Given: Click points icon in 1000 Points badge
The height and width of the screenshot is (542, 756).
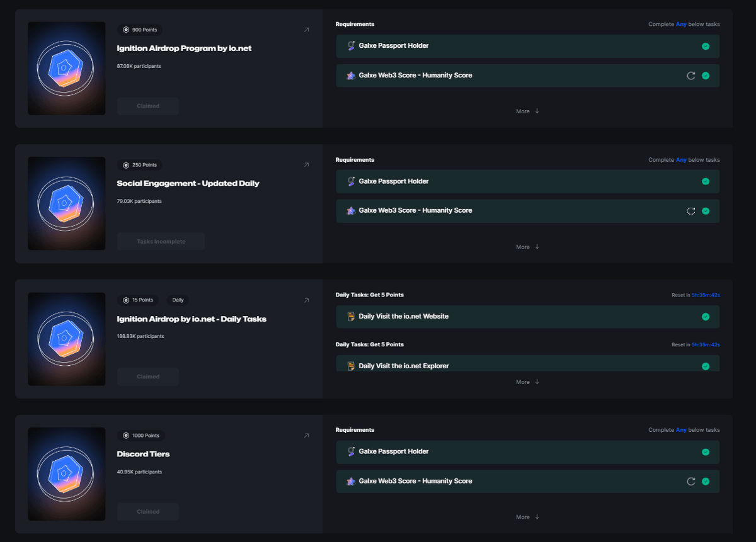Looking at the screenshot, I should 126,436.
